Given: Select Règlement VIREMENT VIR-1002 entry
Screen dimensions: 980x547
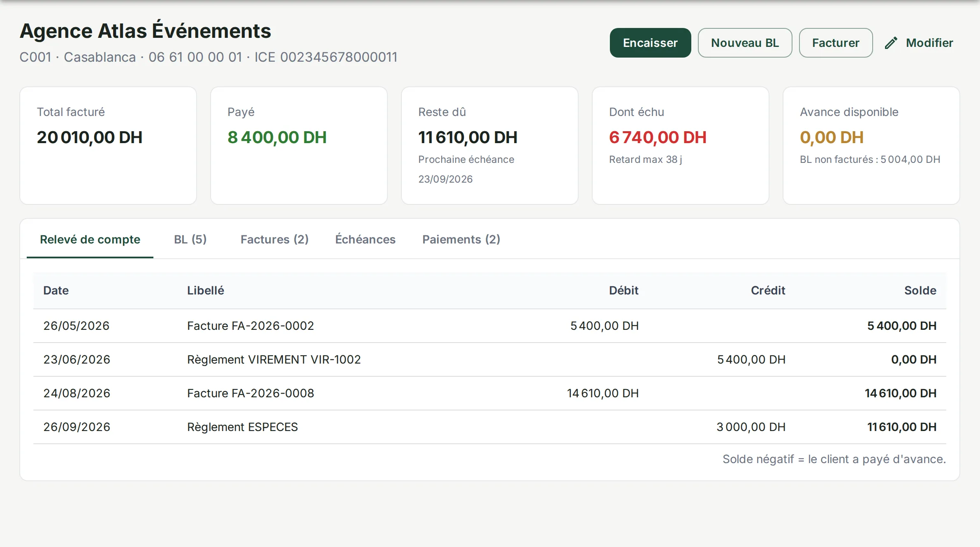Looking at the screenshot, I should click(274, 359).
